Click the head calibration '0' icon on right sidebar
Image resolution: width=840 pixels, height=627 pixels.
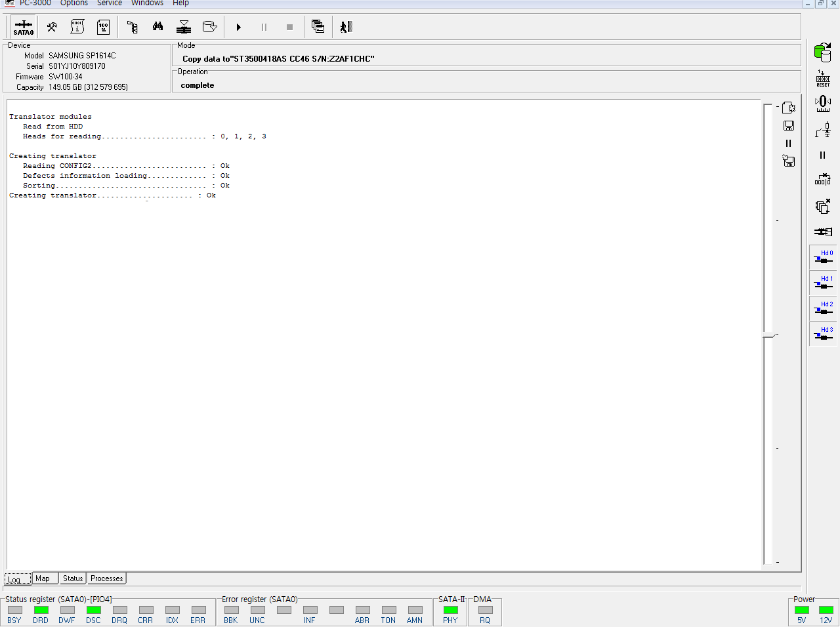(x=823, y=102)
